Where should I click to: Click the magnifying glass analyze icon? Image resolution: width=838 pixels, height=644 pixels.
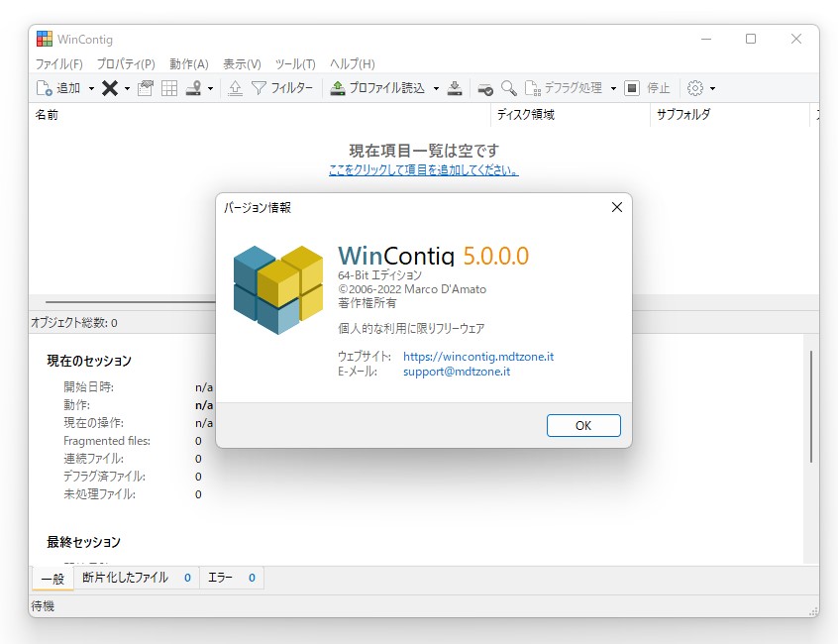(x=509, y=88)
